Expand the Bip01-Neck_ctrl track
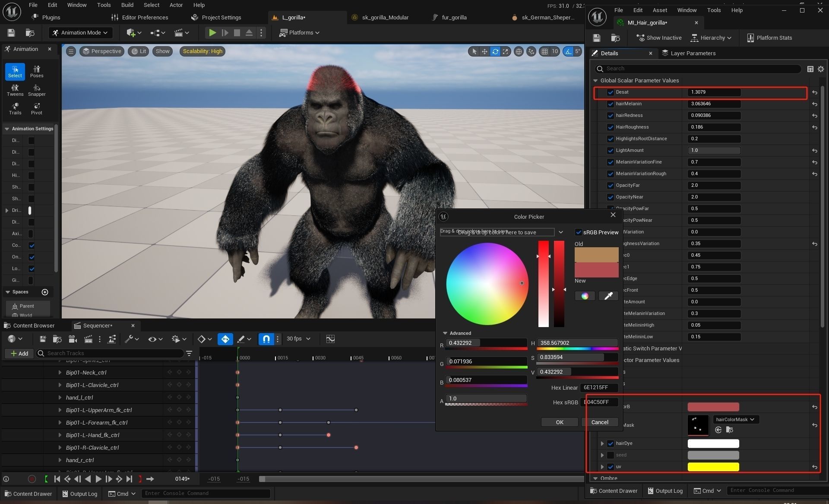Screen dimensions: 829x504 [x=60, y=373]
